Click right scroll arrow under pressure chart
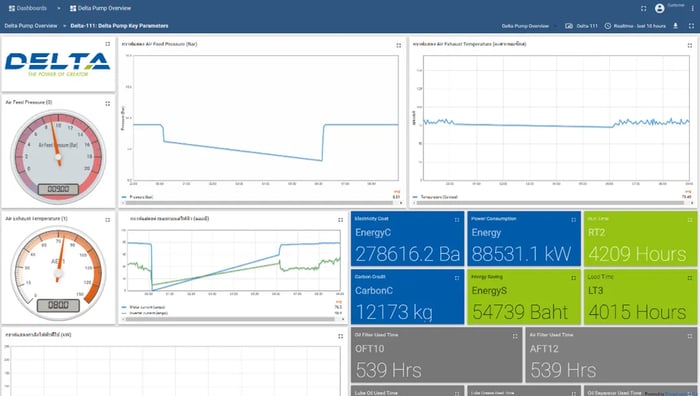 point(401,203)
